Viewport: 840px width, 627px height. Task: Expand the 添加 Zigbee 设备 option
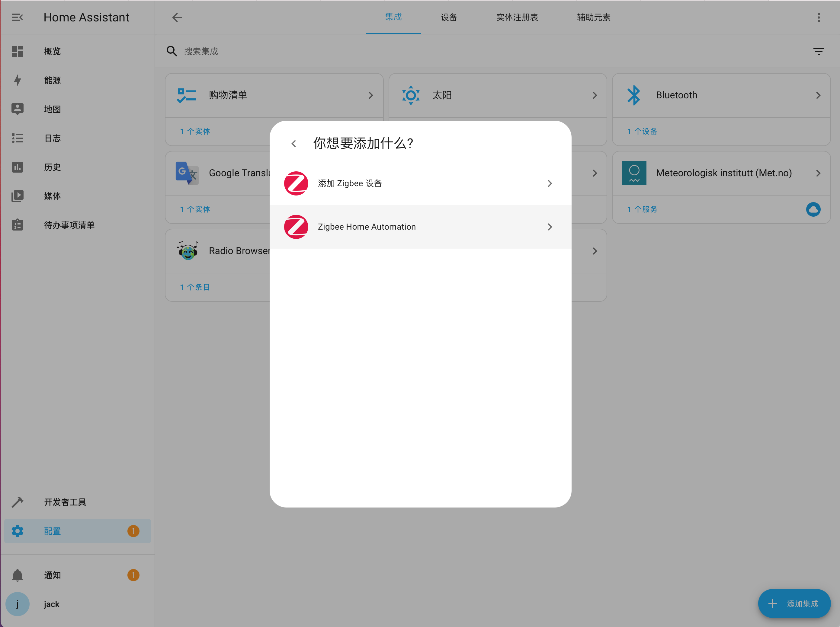pos(549,184)
